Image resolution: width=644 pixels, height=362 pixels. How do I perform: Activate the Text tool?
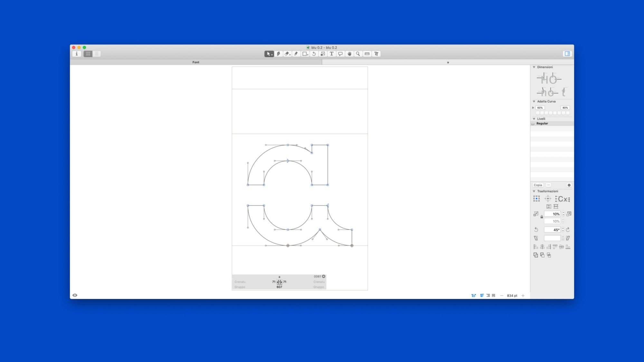point(331,54)
